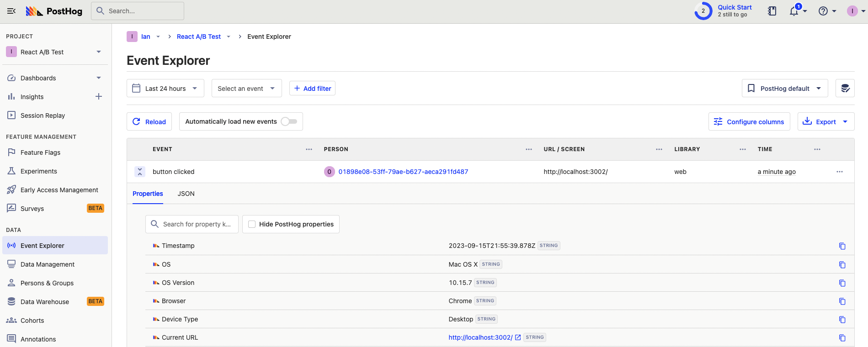Collapse the button clicked event row
This screenshot has height=347, width=868.
140,172
